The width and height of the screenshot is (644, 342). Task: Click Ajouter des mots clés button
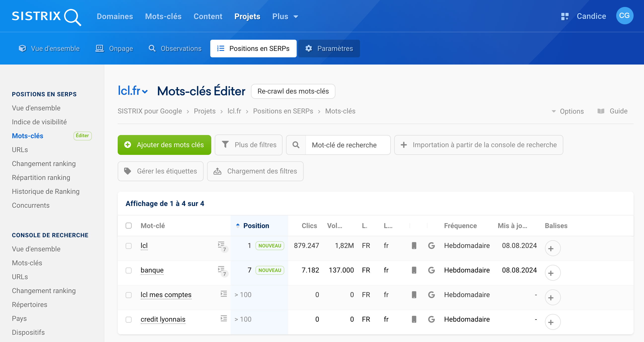164,145
